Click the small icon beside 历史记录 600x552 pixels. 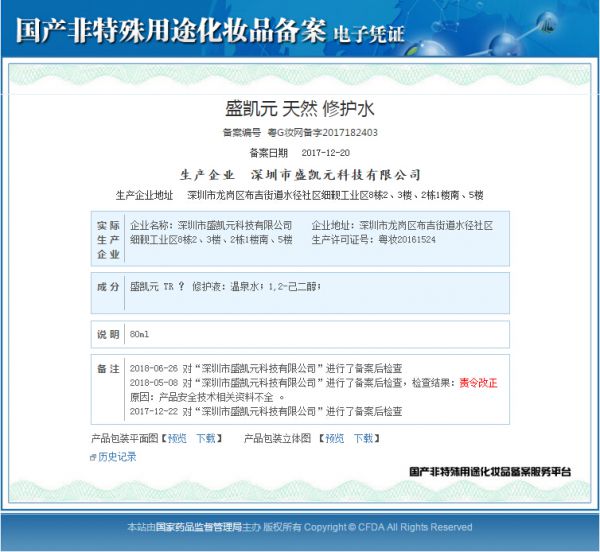tap(93, 457)
